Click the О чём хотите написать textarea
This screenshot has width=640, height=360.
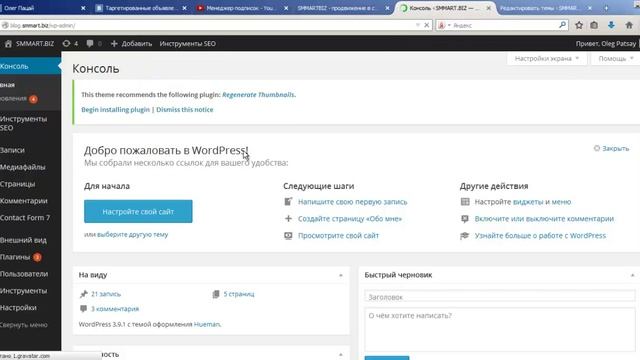click(500, 329)
